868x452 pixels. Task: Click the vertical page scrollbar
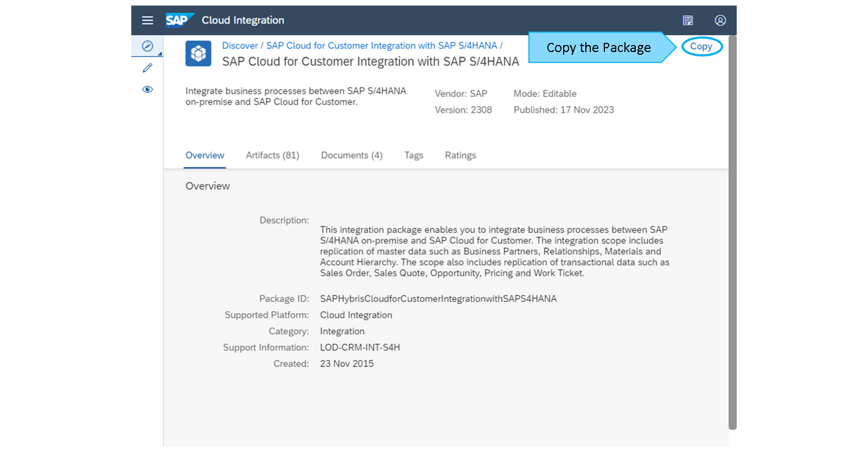point(732,233)
